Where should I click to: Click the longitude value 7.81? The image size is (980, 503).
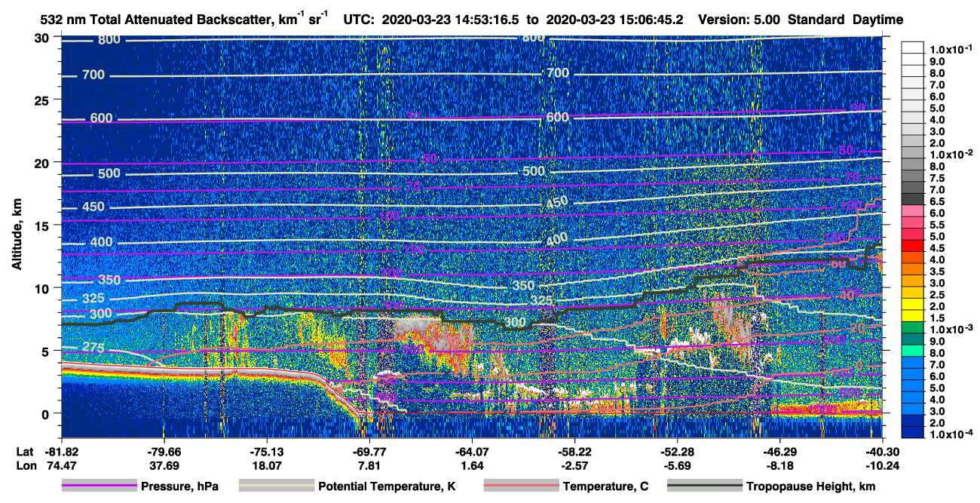[369, 465]
